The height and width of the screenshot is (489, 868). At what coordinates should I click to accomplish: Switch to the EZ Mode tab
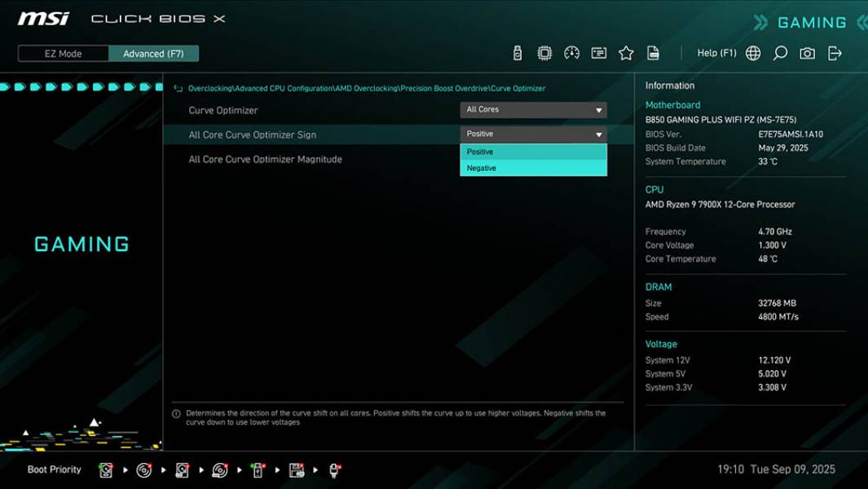point(62,53)
